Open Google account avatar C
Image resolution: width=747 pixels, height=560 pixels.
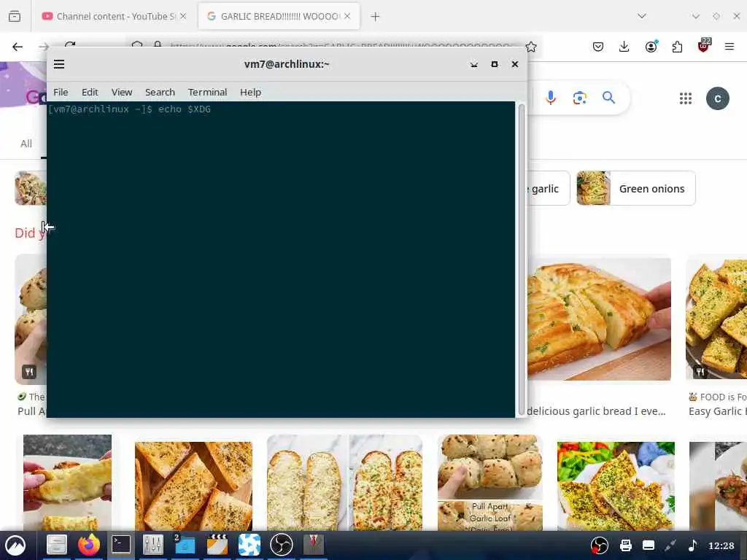click(718, 98)
